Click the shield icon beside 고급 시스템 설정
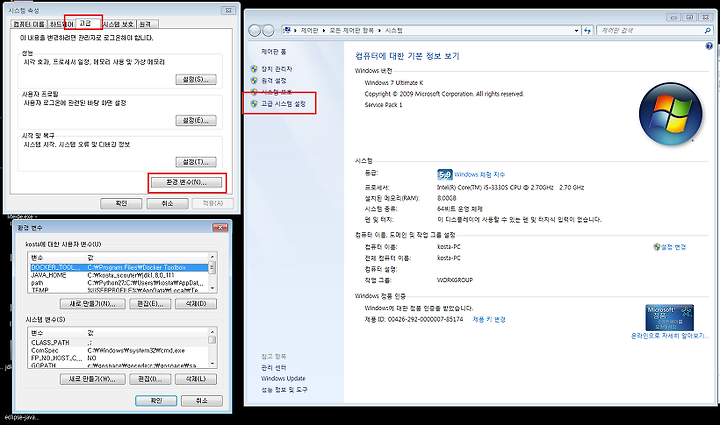Viewport: 720px width, 425px height. tap(254, 104)
